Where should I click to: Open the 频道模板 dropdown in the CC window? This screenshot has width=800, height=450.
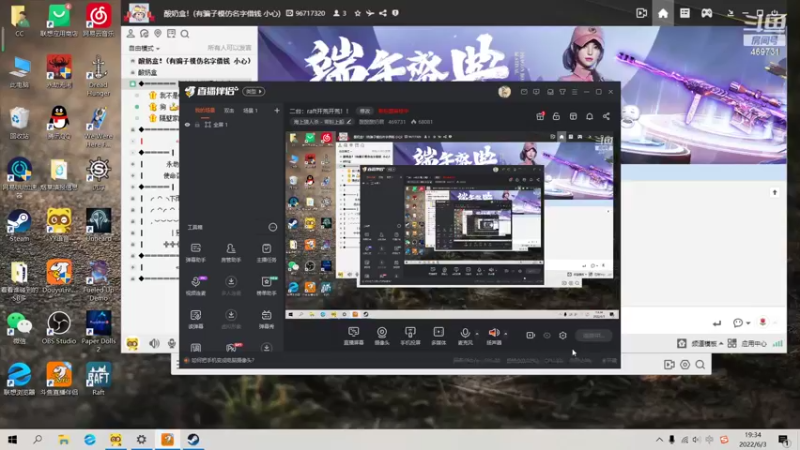click(x=707, y=343)
